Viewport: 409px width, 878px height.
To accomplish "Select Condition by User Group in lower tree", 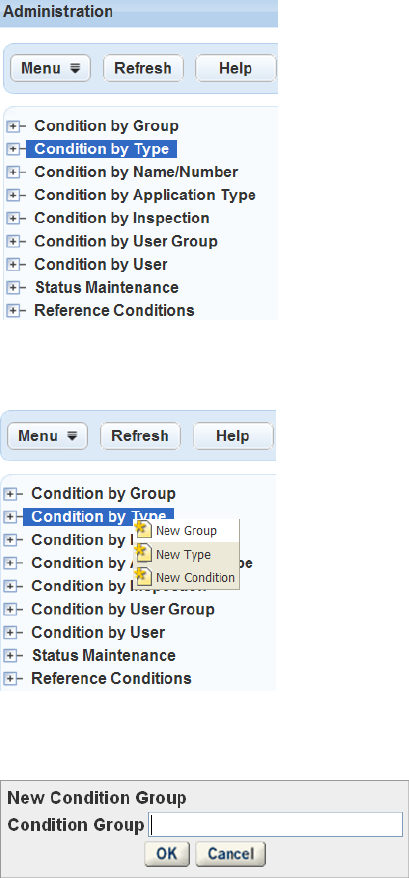I will click(x=123, y=609).
